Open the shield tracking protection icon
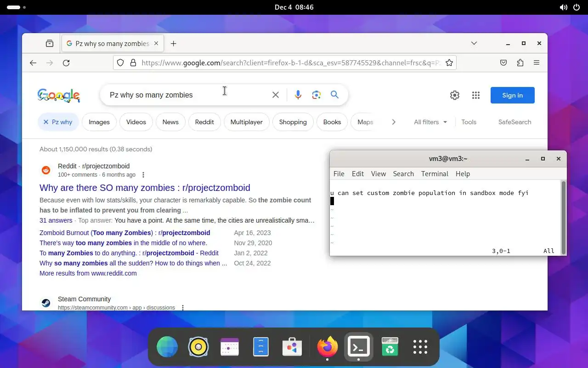This screenshot has width=588, height=368. pos(120,63)
